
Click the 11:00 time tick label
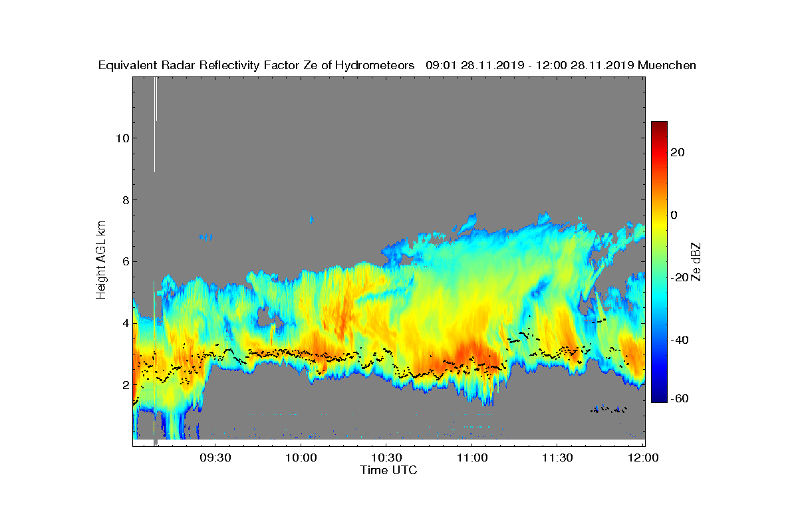472,458
